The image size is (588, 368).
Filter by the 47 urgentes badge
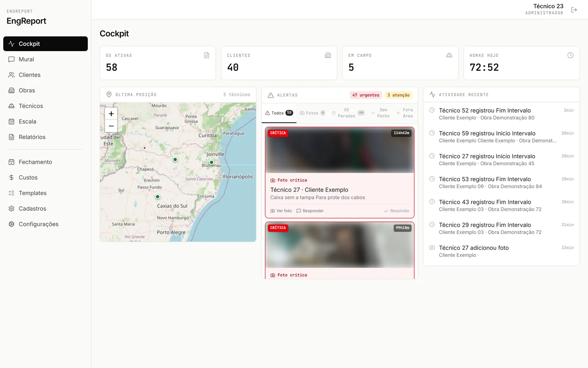(366, 95)
